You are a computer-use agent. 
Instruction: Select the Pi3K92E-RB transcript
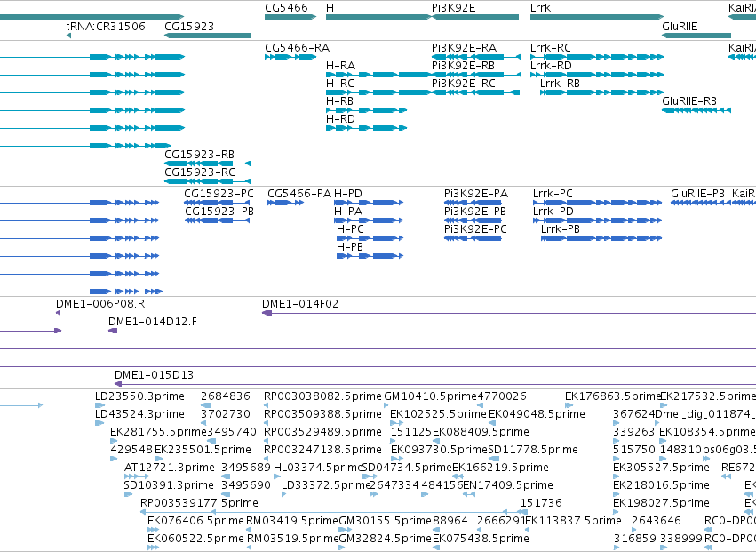476,75
